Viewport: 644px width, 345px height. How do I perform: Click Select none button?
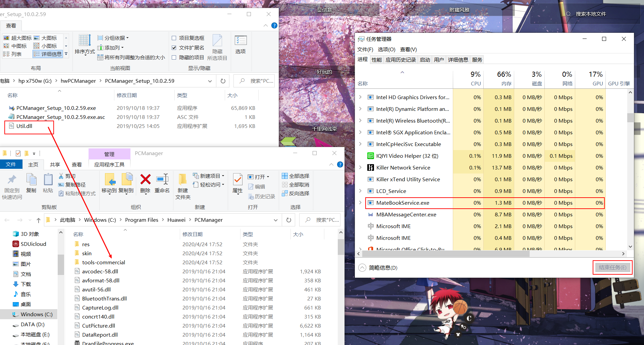[296, 185]
